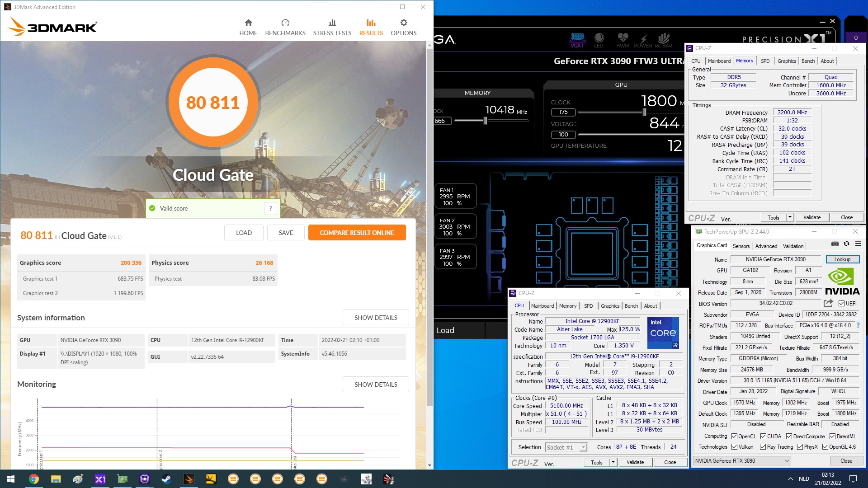
Task: Open Paint from the taskbar
Action: [x=78, y=479]
